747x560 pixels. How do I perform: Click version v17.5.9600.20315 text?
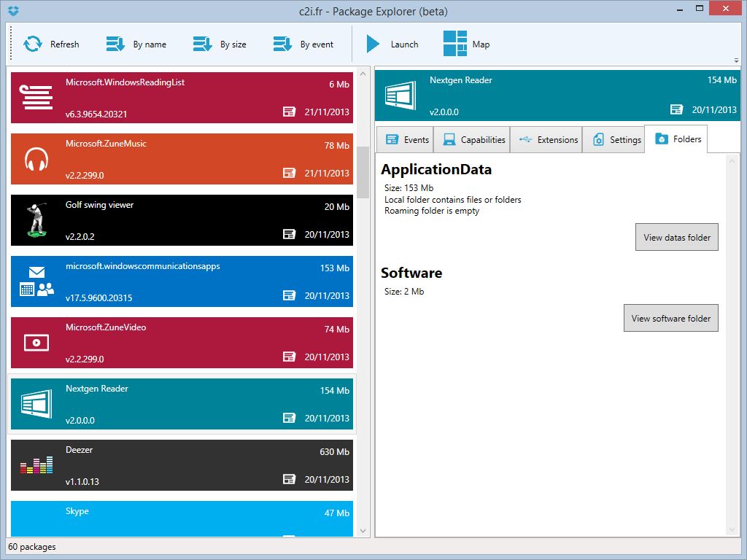[98, 297]
